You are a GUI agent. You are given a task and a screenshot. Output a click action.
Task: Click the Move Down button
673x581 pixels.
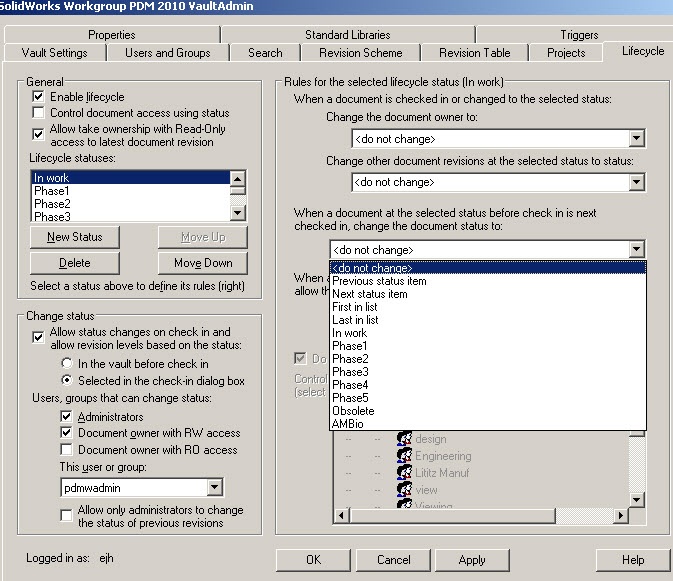[x=203, y=263]
